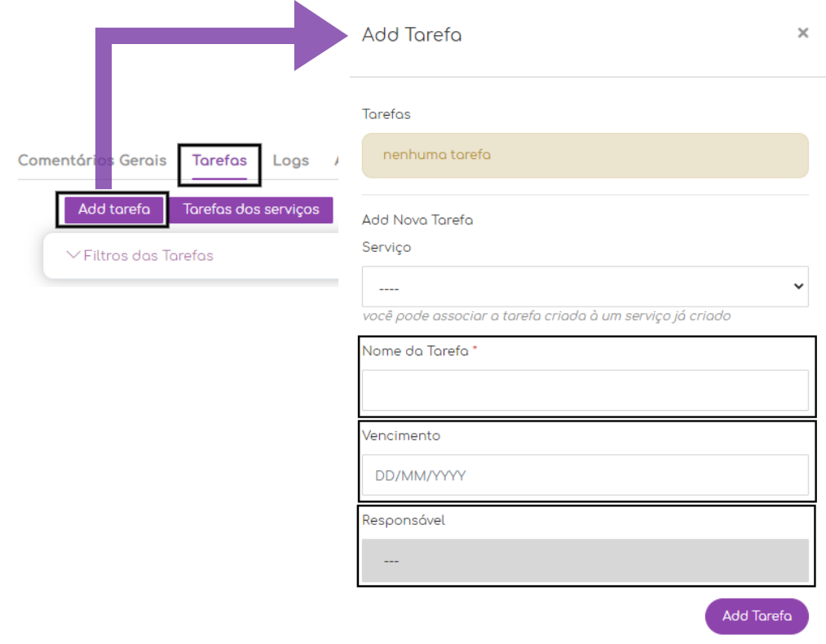Open the Logs tab
The height and width of the screenshot is (644, 826).
pos(290,161)
